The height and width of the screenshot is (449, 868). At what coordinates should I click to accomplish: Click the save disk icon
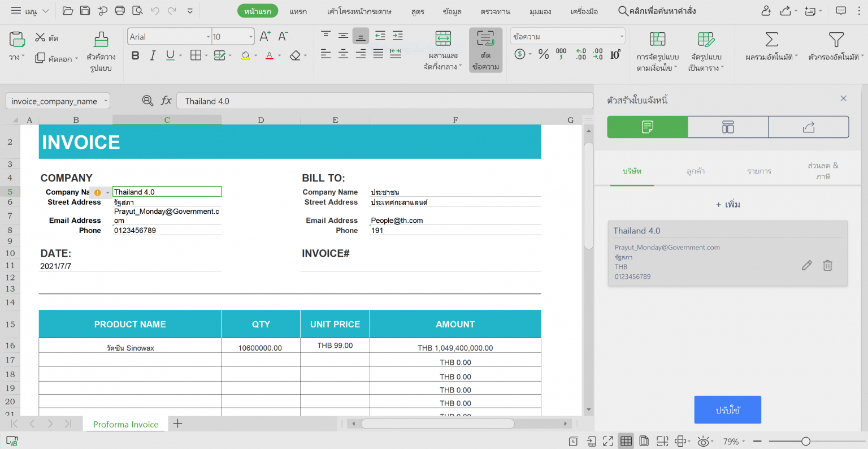click(x=85, y=11)
